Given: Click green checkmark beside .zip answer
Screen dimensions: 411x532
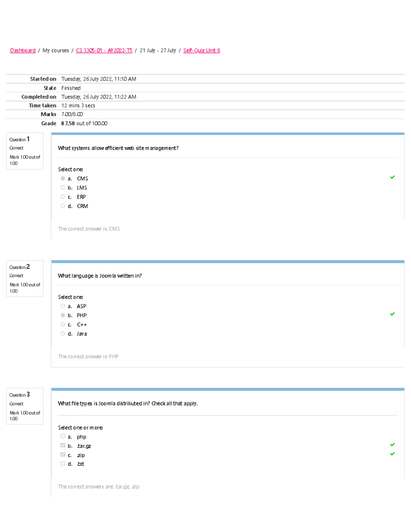Looking at the screenshot, I should pyautogui.click(x=392, y=454).
